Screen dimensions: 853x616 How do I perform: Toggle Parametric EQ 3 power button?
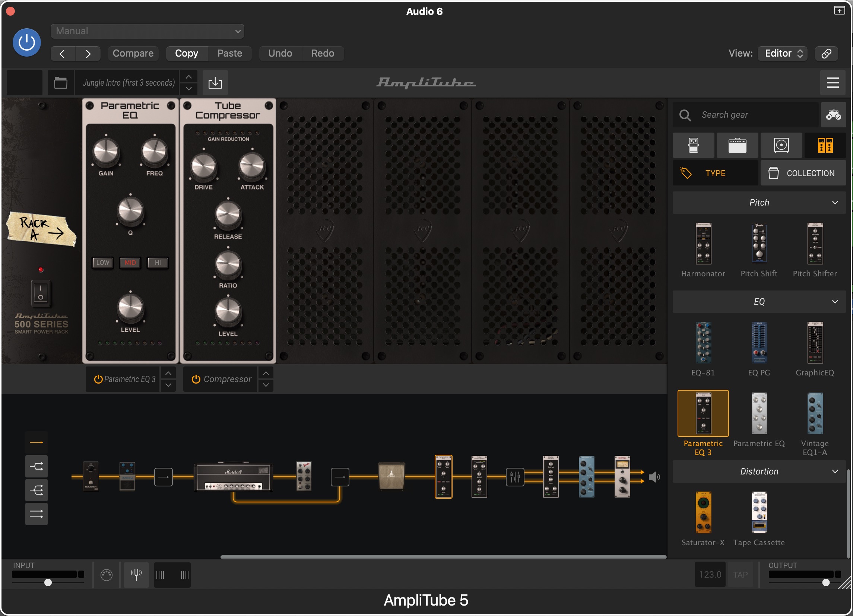pyautogui.click(x=98, y=379)
